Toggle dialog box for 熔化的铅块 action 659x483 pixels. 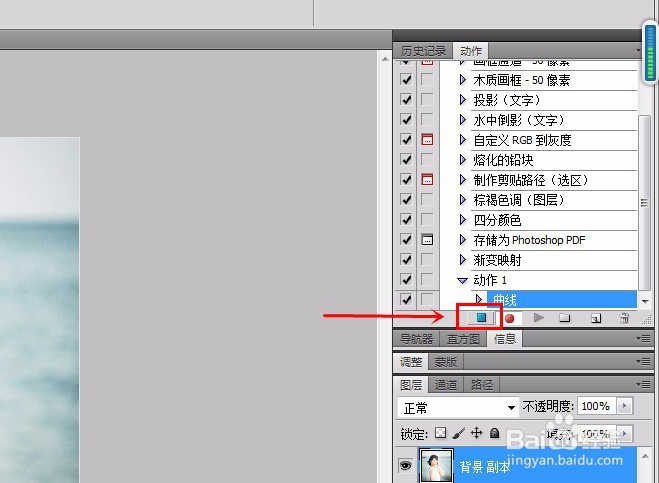pos(427,160)
